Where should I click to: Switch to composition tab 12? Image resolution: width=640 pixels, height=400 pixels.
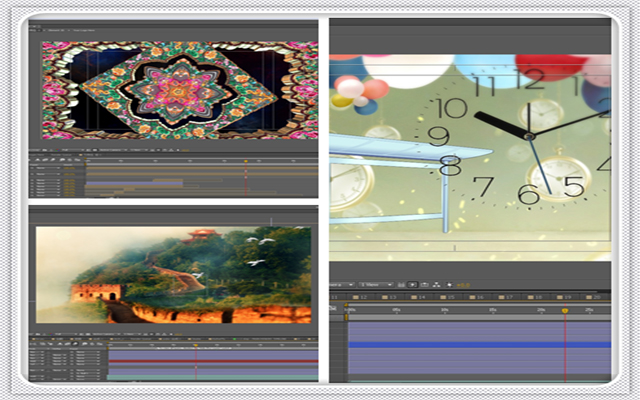click(363, 297)
